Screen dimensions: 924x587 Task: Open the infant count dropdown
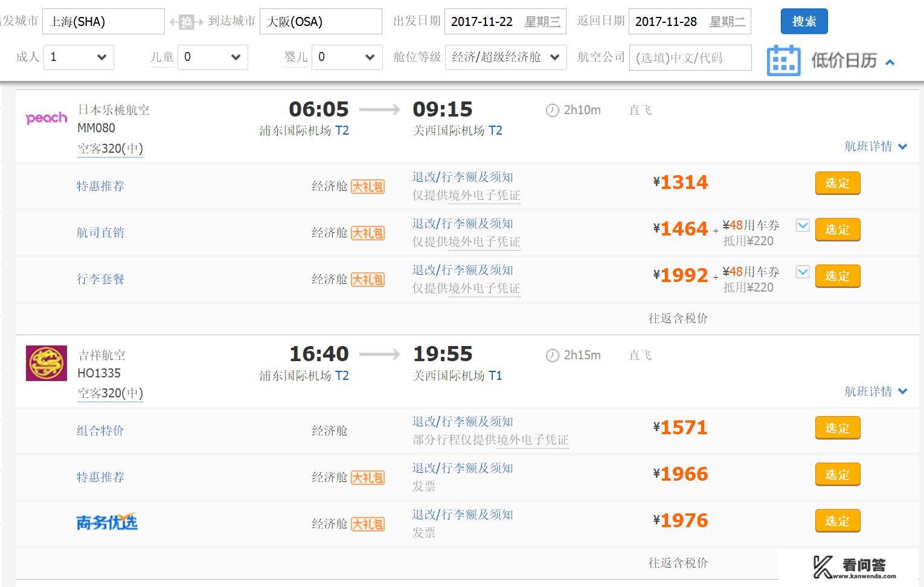coord(347,57)
